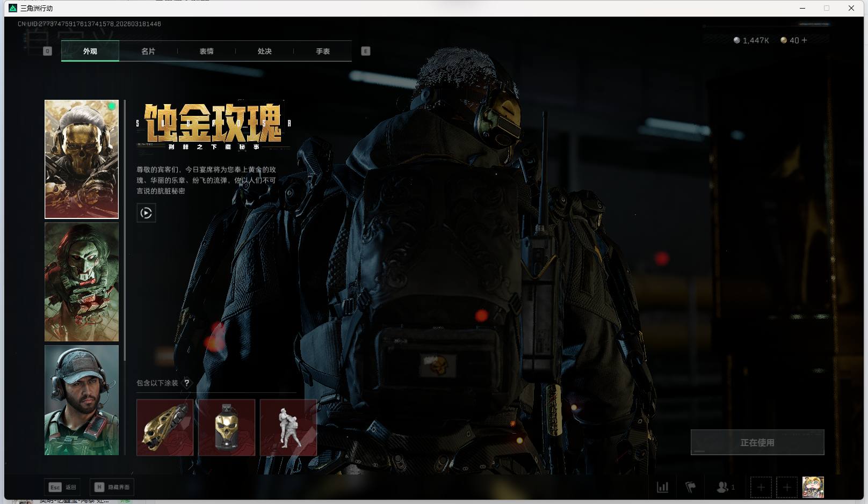The width and height of the screenshot is (868, 504).
Task: Open the flag icon in bottom bar
Action: [x=691, y=487]
